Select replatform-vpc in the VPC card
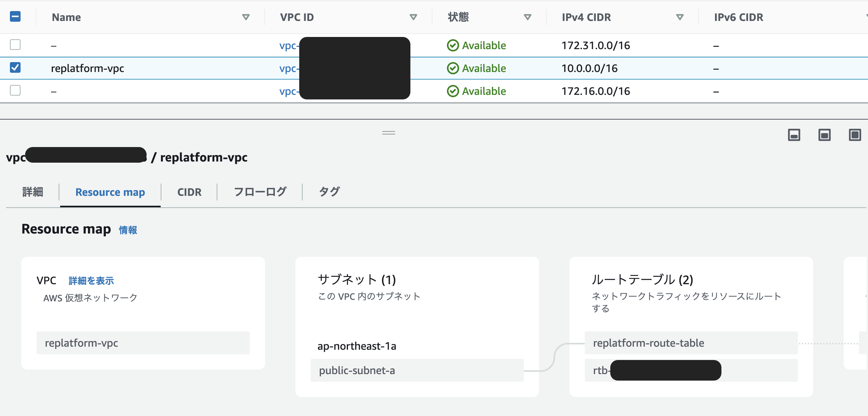 tap(143, 343)
